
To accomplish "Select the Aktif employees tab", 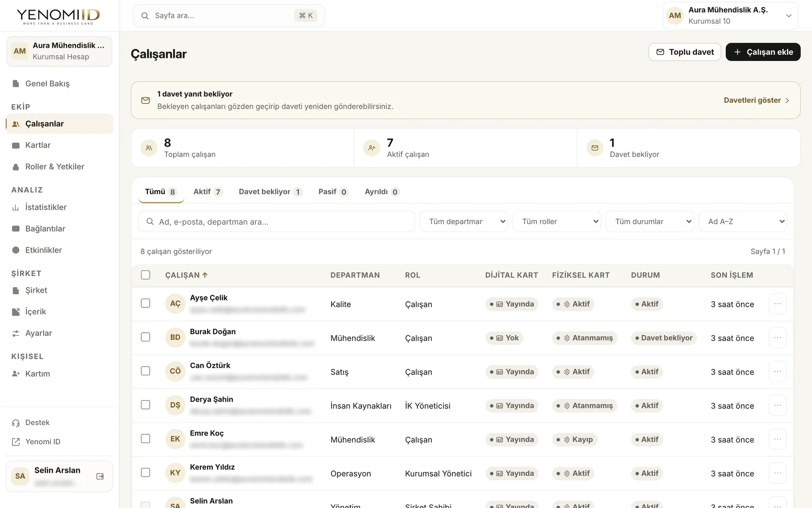I will [208, 192].
